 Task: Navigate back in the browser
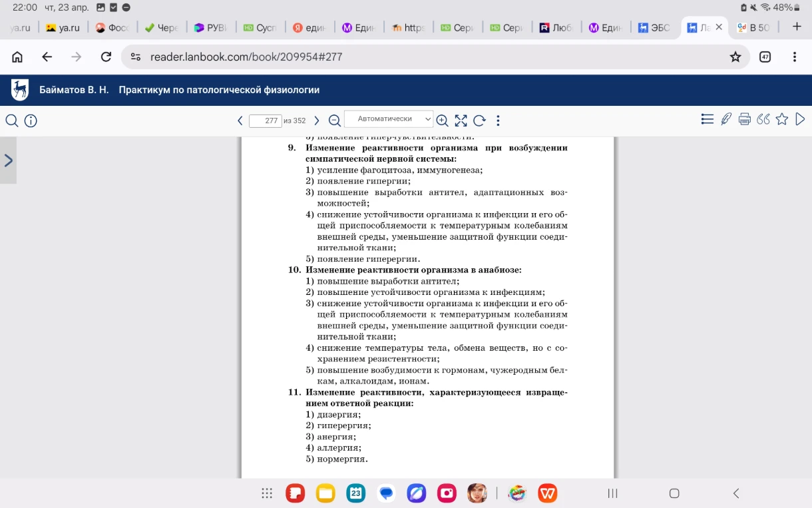47,57
